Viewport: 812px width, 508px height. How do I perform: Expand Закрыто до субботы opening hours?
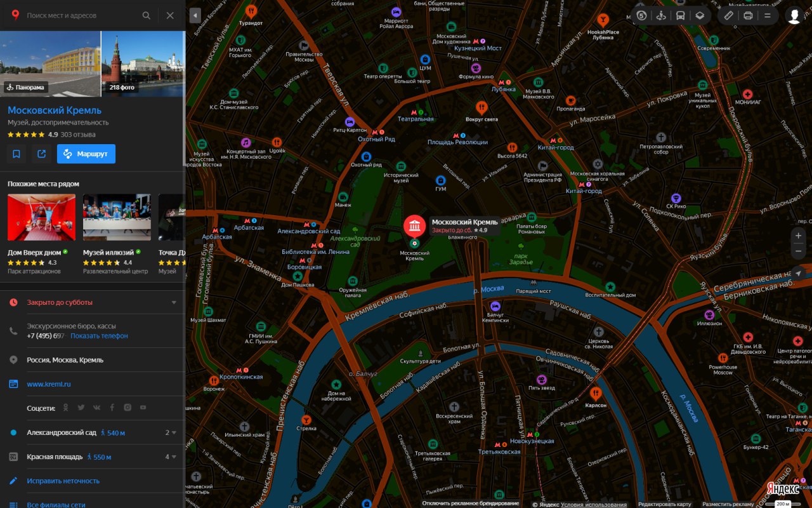click(93, 302)
